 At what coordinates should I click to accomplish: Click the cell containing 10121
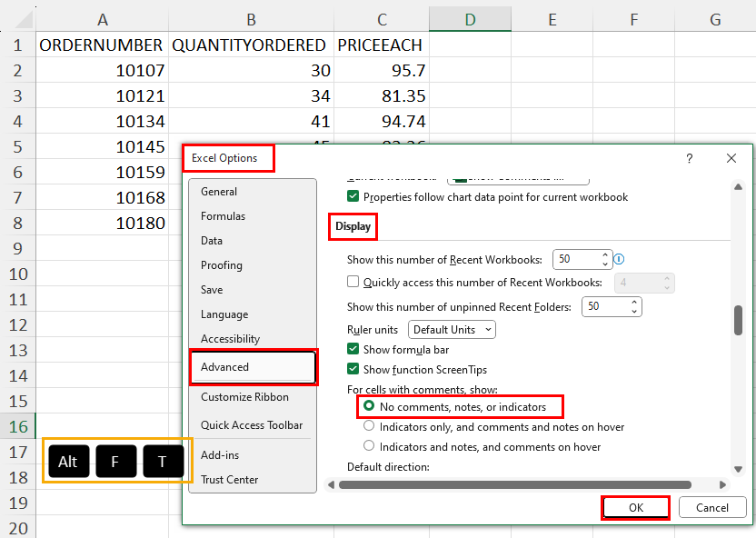click(102, 96)
